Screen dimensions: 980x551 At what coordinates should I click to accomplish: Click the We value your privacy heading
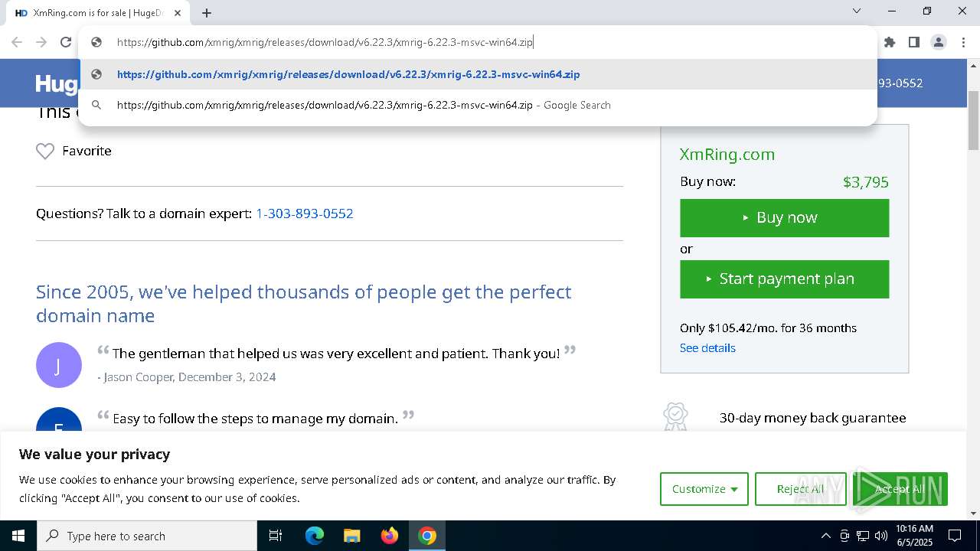(95, 454)
